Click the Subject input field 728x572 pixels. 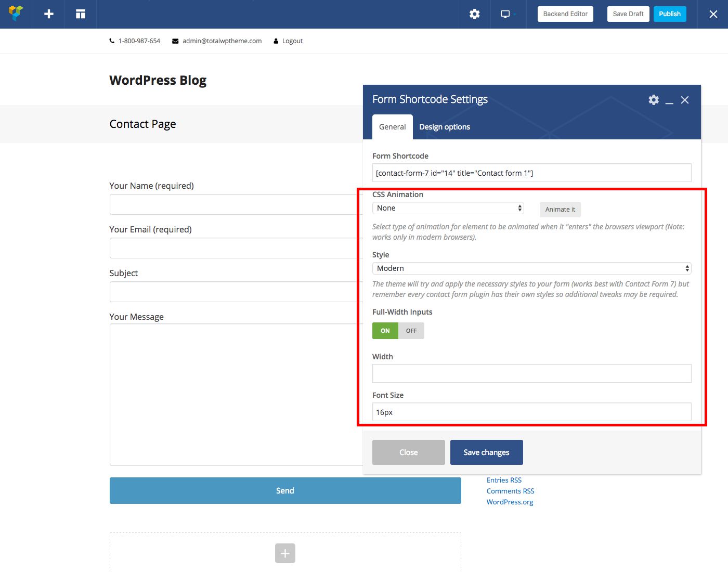coord(236,292)
